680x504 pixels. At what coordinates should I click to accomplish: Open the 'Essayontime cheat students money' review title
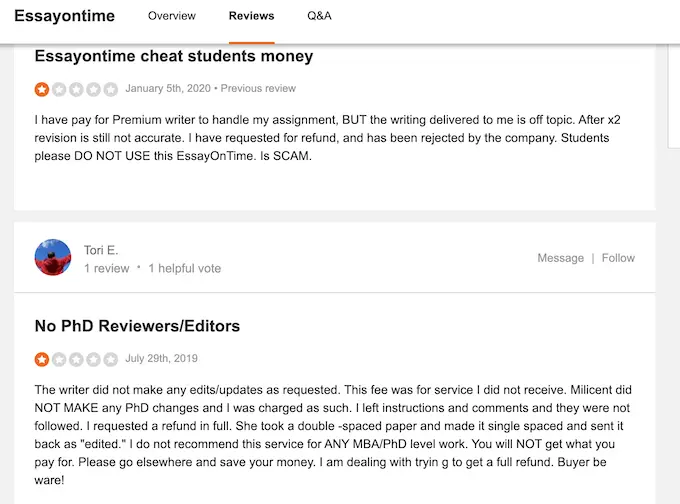click(173, 56)
